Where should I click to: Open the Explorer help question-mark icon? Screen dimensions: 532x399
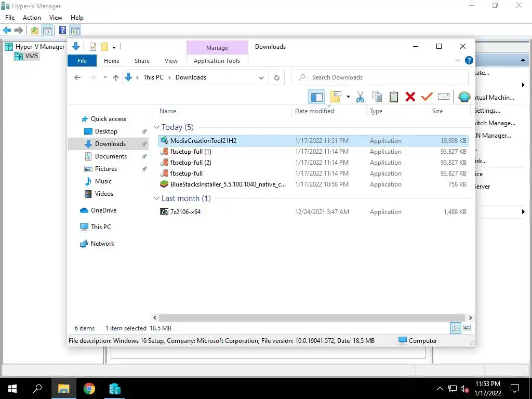tap(469, 60)
